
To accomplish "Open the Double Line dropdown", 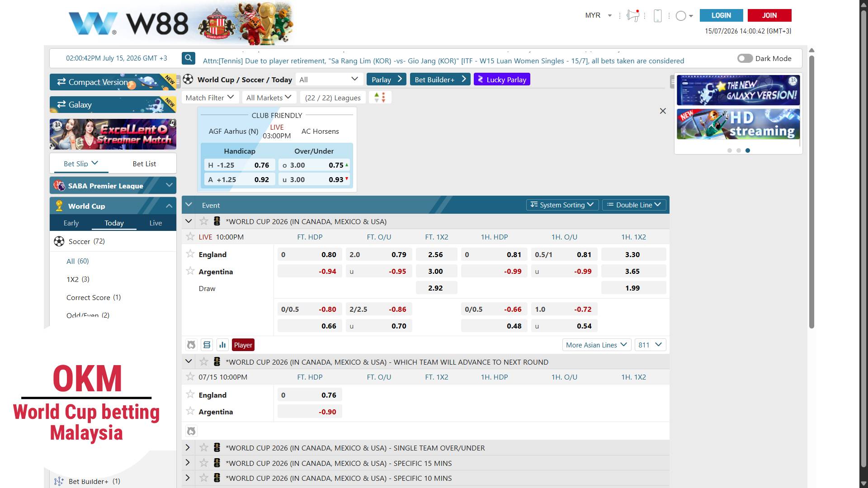I will [634, 205].
